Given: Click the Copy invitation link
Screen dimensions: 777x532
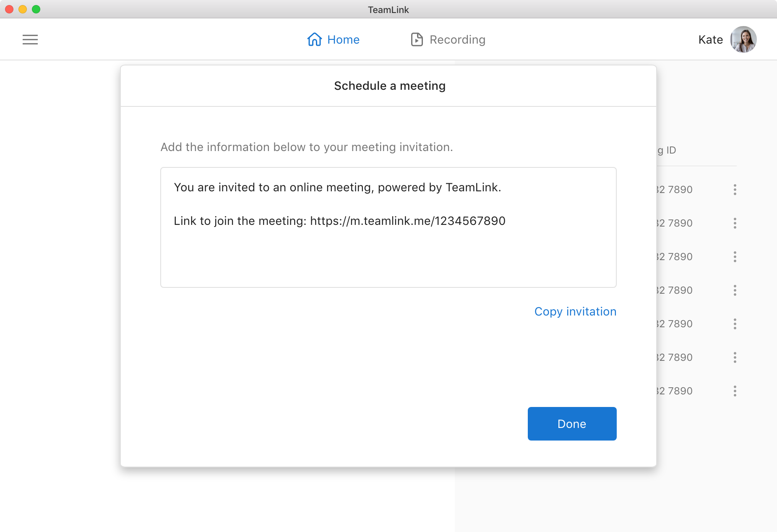Looking at the screenshot, I should click(x=575, y=312).
